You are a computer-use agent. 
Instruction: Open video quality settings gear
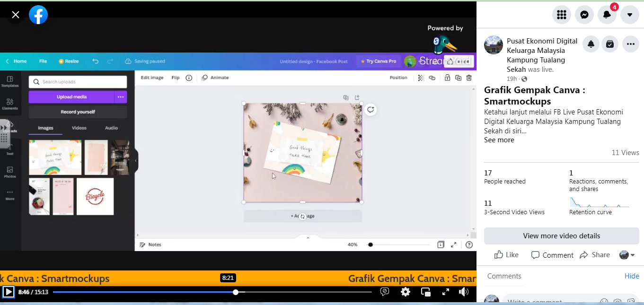[x=406, y=292]
